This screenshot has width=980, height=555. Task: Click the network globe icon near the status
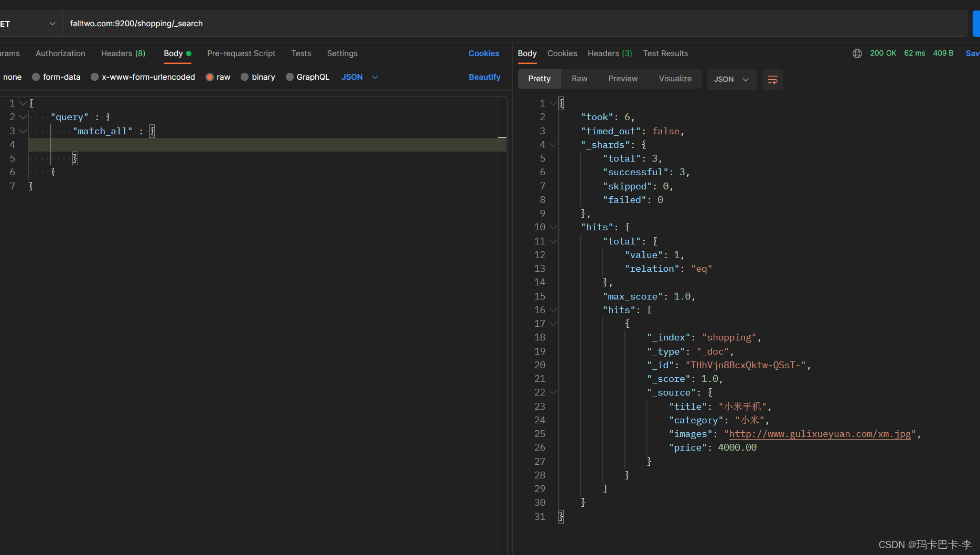click(857, 54)
